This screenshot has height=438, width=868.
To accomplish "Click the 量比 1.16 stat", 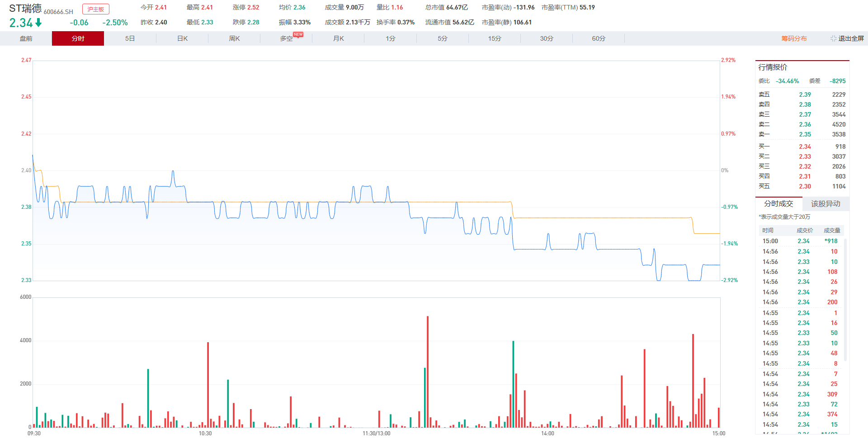I will 389,7.
